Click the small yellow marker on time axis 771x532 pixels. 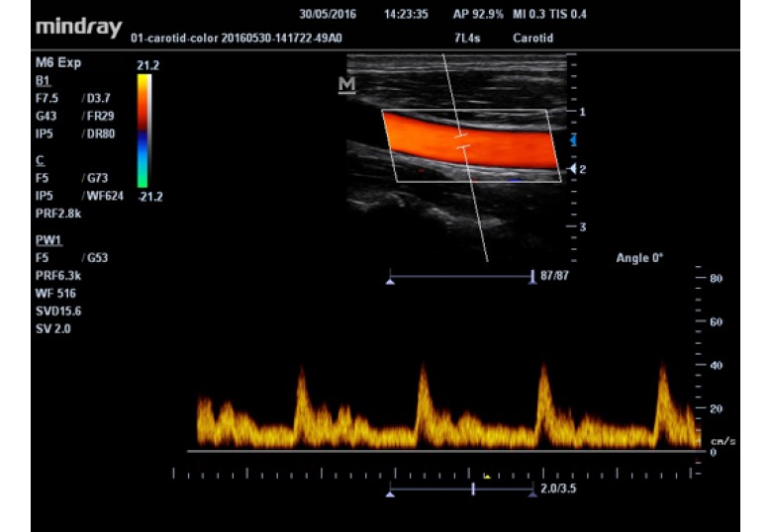click(487, 476)
